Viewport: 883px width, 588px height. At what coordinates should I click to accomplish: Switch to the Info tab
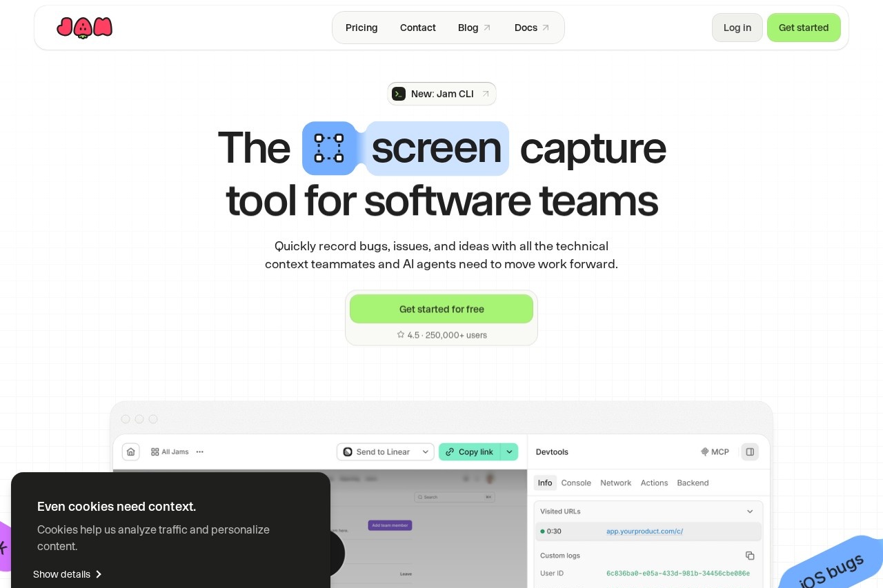coord(545,483)
